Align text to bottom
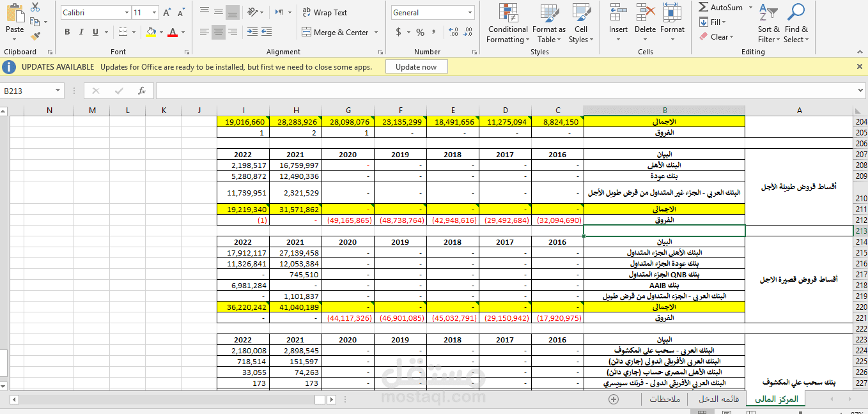This screenshot has width=868, height=414. click(x=233, y=11)
